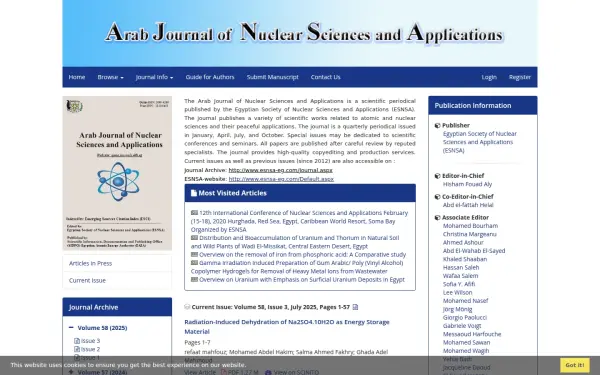
Task: Select Ahmed Ashour in Associate Editors
Action: (x=463, y=242)
